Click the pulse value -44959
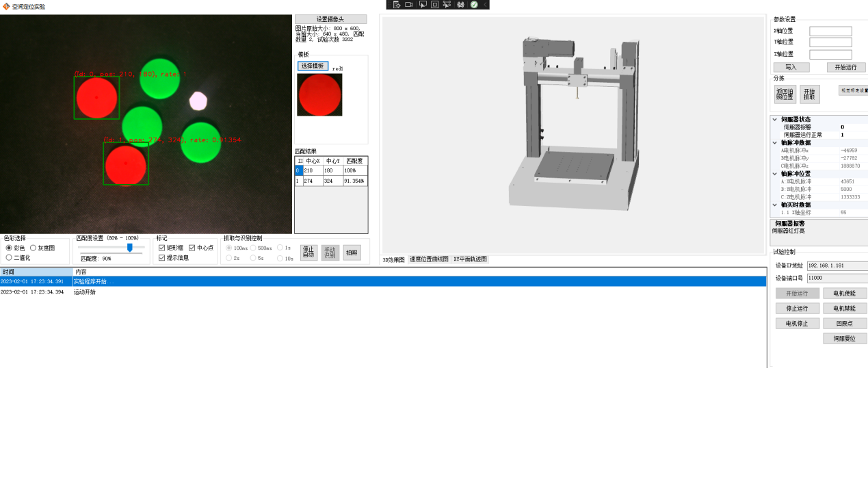 (x=849, y=151)
